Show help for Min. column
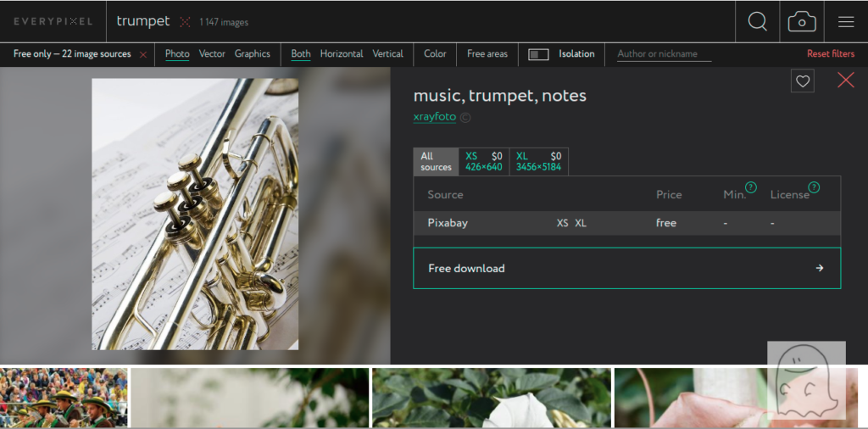The width and height of the screenshot is (868, 429). 750,187
